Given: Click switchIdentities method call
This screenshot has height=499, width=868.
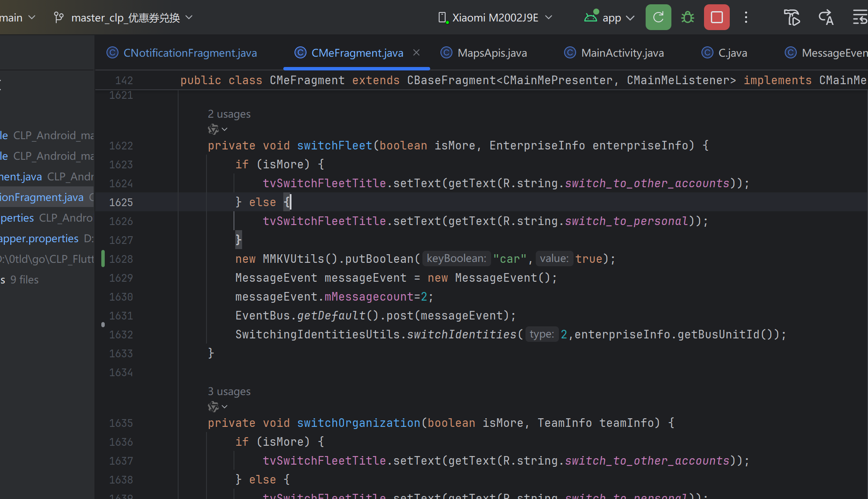Looking at the screenshot, I should 462,335.
